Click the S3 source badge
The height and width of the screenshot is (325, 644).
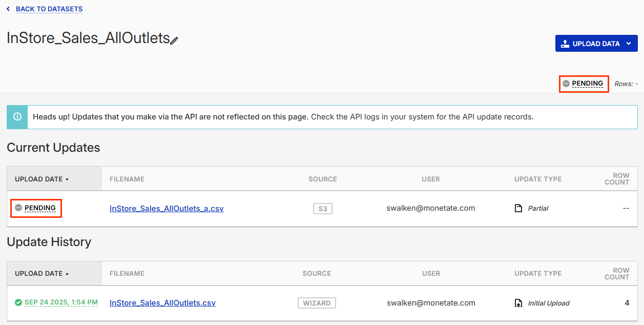(x=323, y=209)
